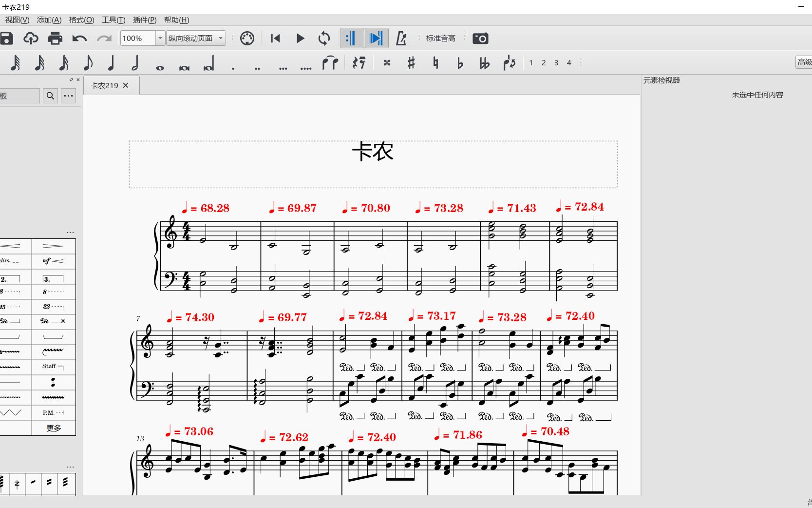The image size is (812, 508).
Task: Select the half note duration
Action: [135, 63]
